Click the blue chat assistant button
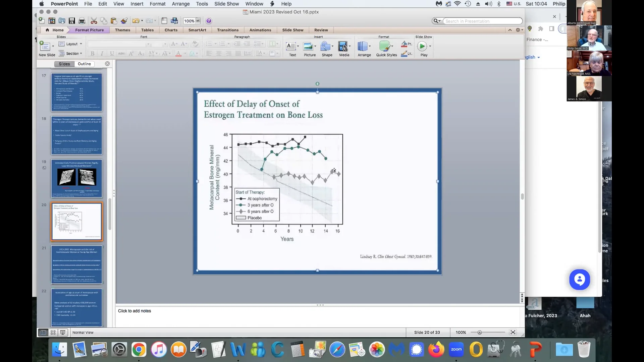 click(x=579, y=279)
